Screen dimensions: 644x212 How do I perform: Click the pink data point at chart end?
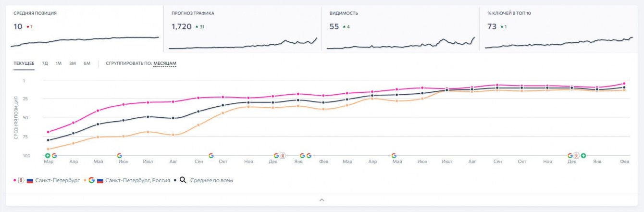624,84
